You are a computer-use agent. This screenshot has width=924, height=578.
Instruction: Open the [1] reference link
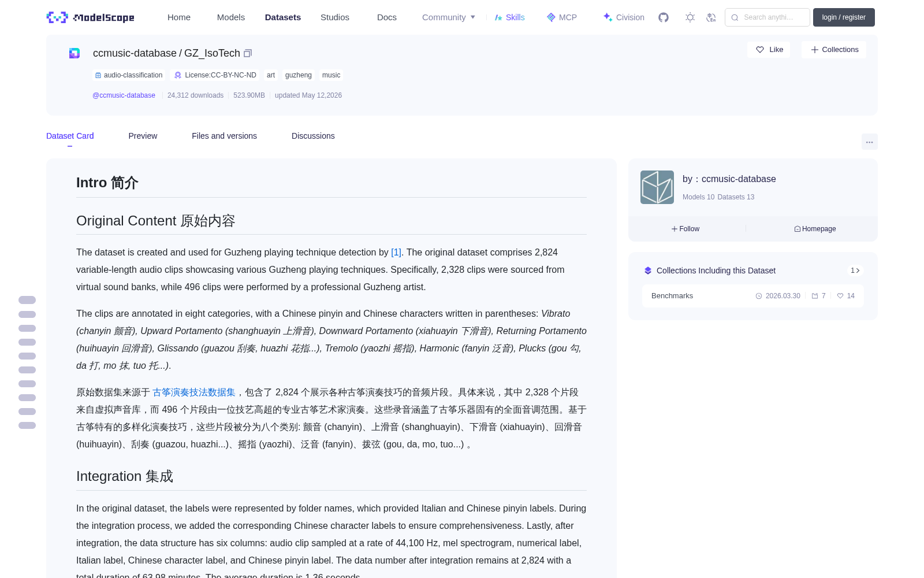[x=396, y=253]
